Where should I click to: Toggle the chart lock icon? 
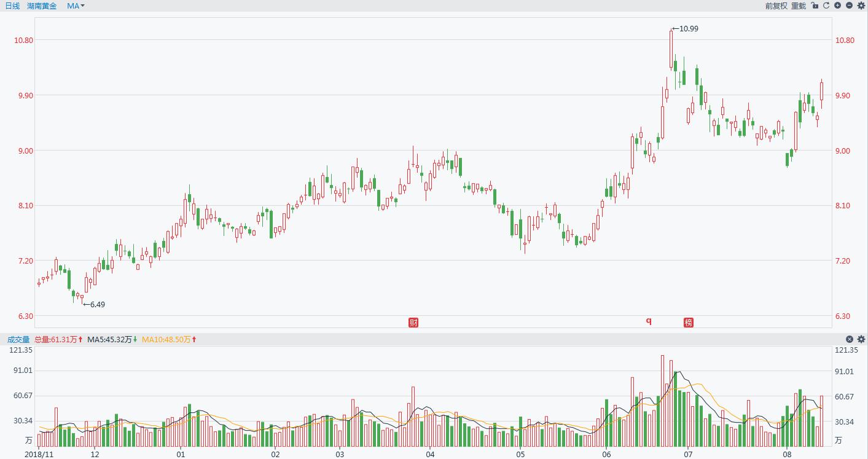(x=815, y=6)
